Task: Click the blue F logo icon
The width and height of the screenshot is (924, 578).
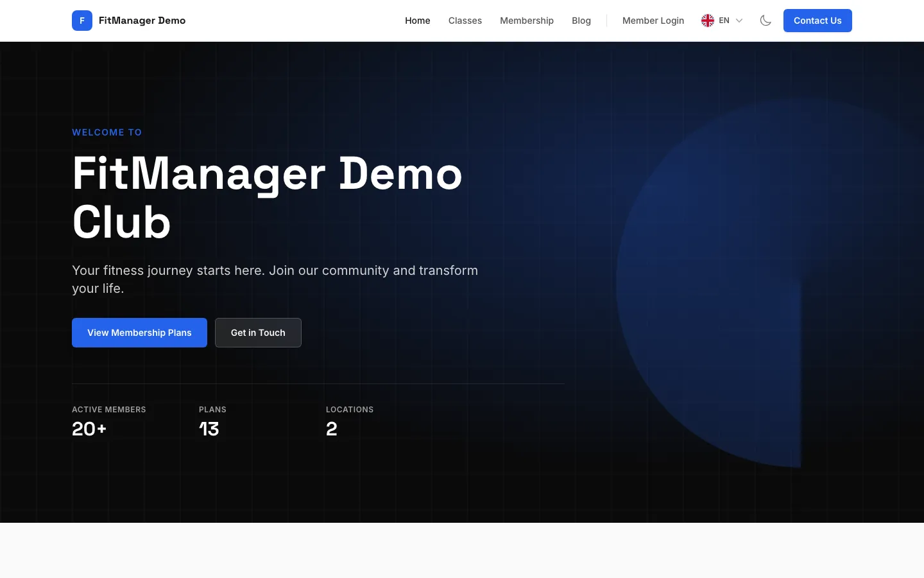Action: (82, 21)
